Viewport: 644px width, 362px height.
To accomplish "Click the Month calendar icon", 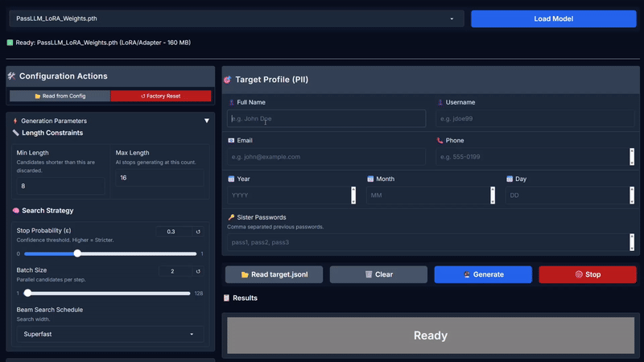I will pyautogui.click(x=370, y=179).
